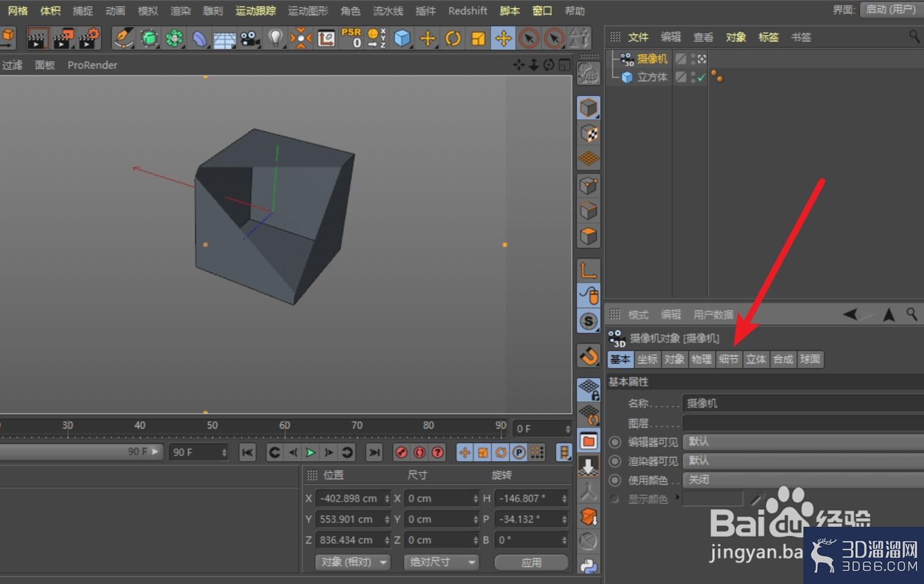Viewport: 924px width, 584px height.
Task: Click the position X value stepper arrows
Action: [387, 499]
